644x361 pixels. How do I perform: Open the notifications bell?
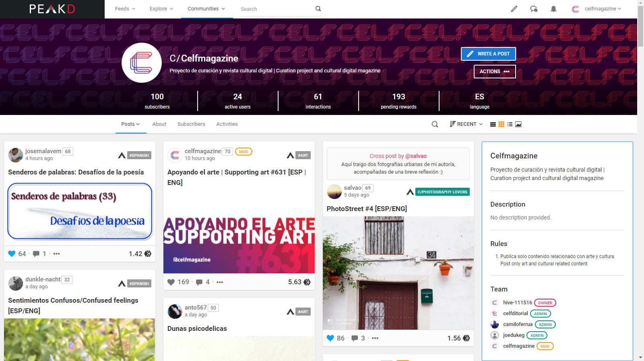tap(553, 9)
